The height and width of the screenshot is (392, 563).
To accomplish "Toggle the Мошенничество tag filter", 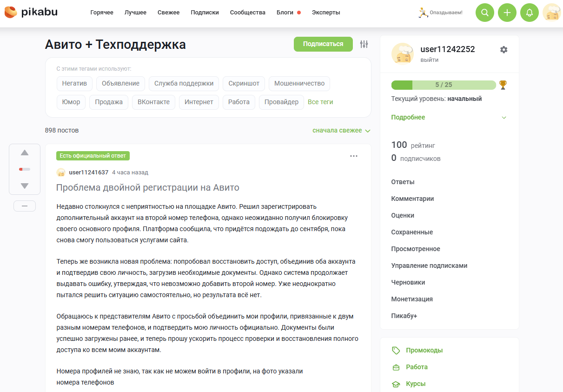I will point(299,84).
